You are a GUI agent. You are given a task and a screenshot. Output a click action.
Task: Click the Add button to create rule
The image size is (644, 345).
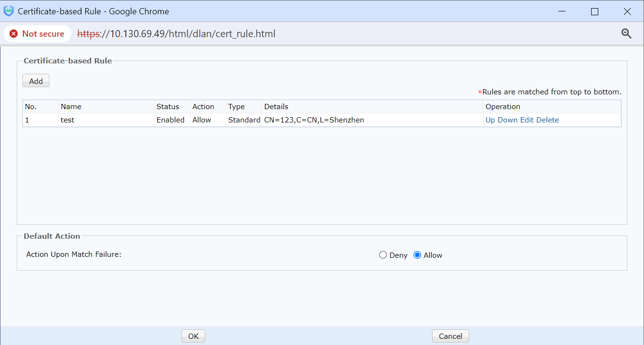pos(36,81)
